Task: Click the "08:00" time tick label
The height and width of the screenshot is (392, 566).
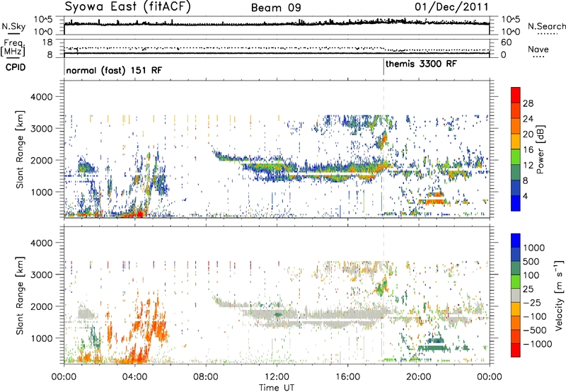Action: (206, 377)
